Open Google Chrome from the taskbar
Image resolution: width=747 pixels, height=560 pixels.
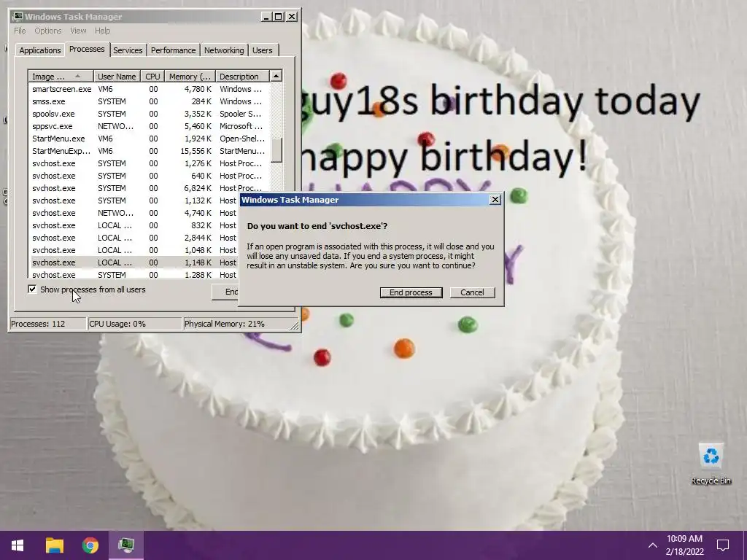(90, 545)
